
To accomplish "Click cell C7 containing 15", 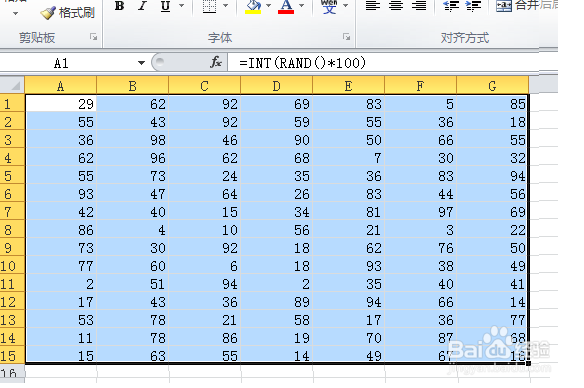I will [x=204, y=212].
